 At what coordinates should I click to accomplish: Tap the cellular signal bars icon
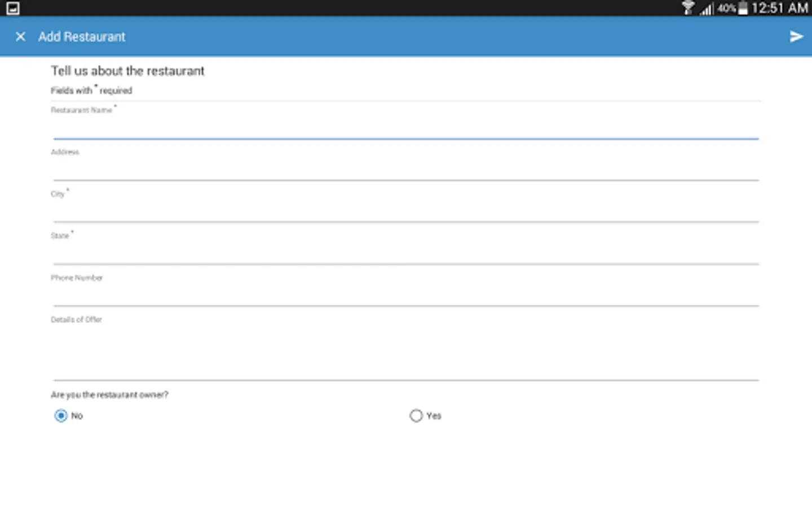707,8
